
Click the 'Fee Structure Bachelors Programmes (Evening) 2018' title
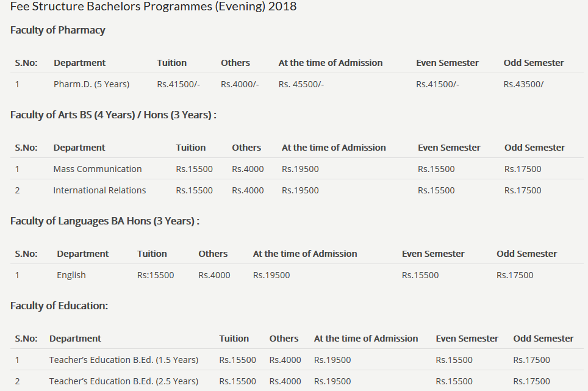[153, 7]
